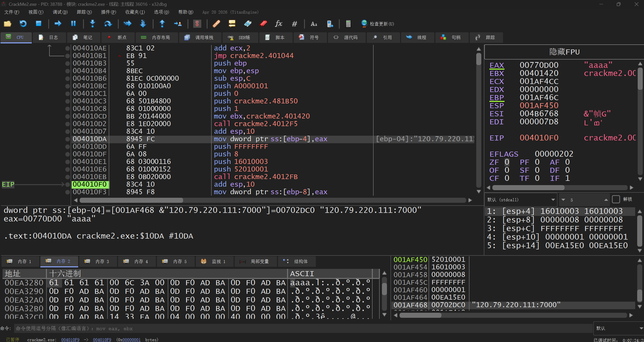Image resolution: width=644 pixels, height=342 pixels.
Task: Open the patches dialog icon
Action: click(x=216, y=24)
